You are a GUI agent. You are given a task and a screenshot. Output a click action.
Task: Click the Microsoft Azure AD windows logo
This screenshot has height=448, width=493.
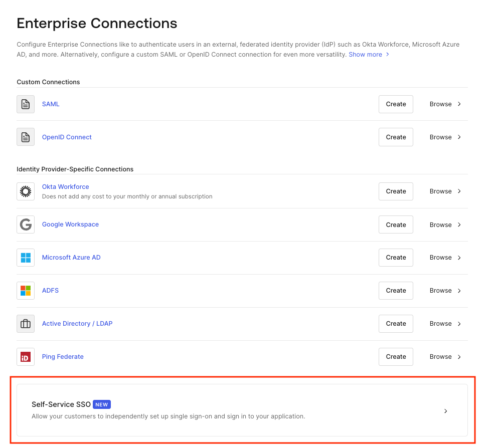click(26, 258)
